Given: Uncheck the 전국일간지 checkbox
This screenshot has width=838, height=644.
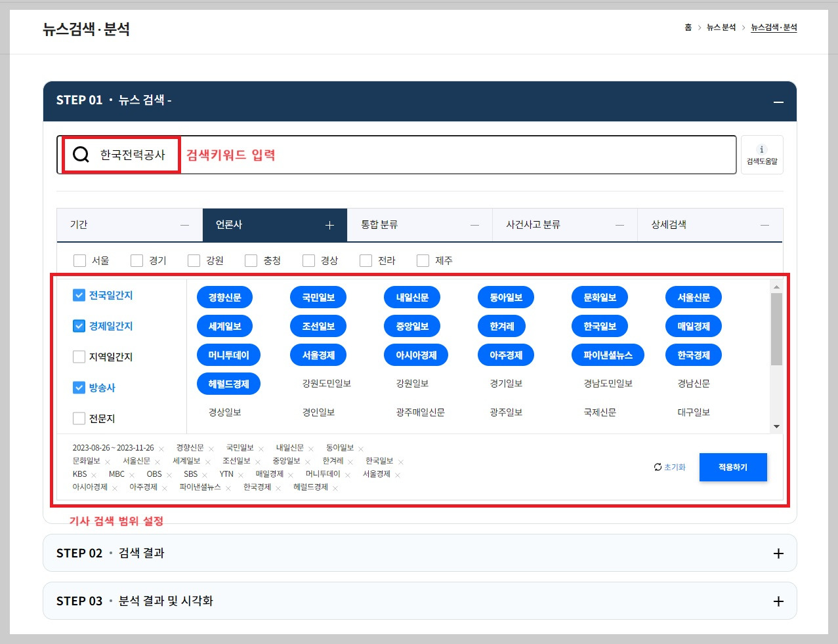Looking at the screenshot, I should 79,295.
